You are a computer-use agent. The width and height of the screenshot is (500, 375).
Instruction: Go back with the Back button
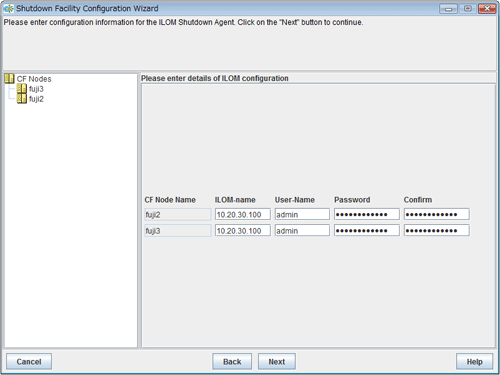(x=232, y=361)
